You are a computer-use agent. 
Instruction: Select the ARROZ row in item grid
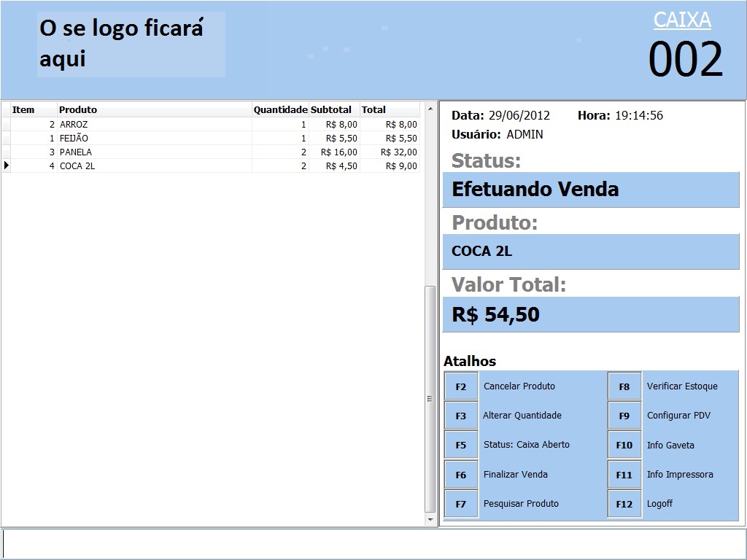coord(146,125)
